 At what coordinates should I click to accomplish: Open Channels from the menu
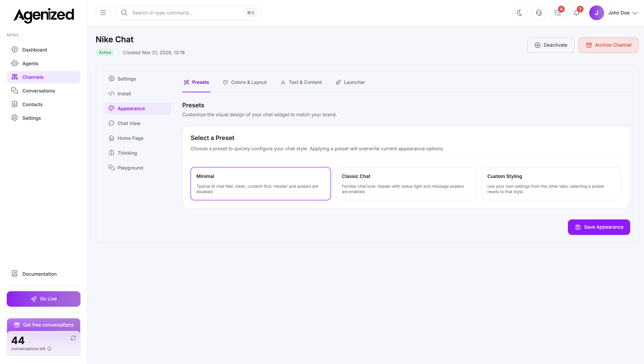click(x=43, y=77)
